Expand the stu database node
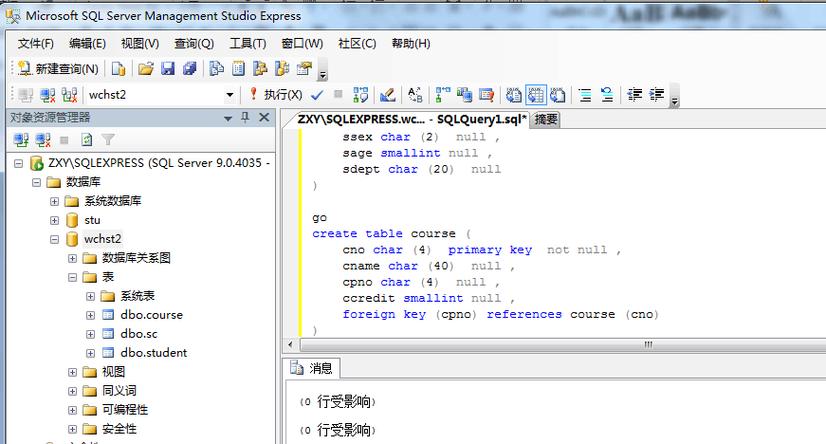826x444 pixels. (x=55, y=220)
